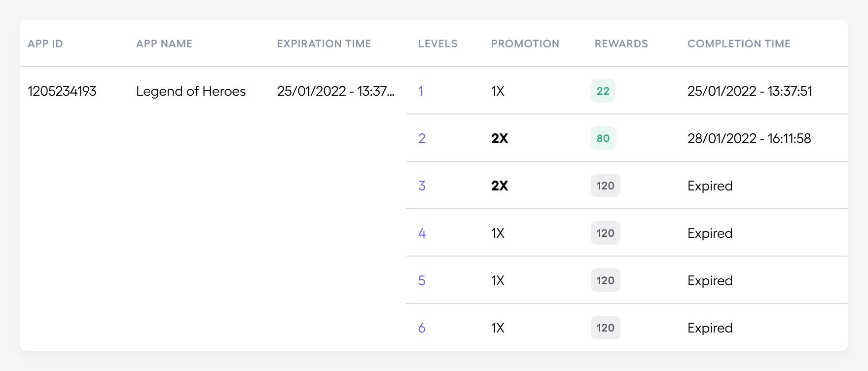Click the APP NAME column header
Image resolution: width=868 pixels, height=371 pixels.
click(164, 43)
